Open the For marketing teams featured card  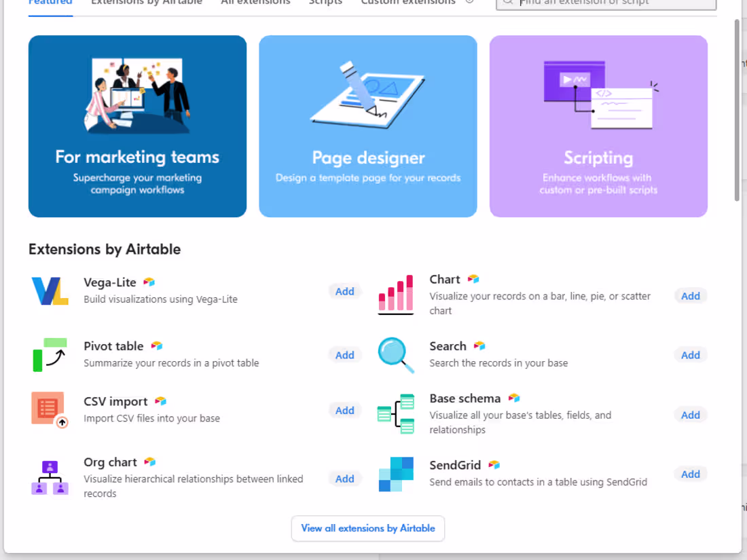[137, 126]
